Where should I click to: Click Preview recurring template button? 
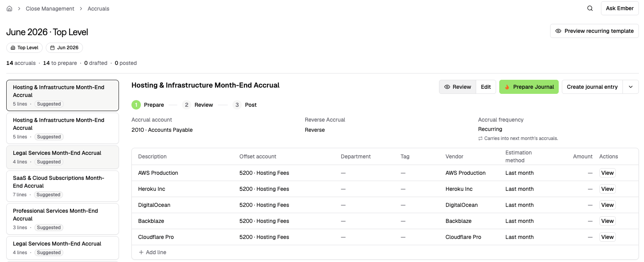coord(594,31)
